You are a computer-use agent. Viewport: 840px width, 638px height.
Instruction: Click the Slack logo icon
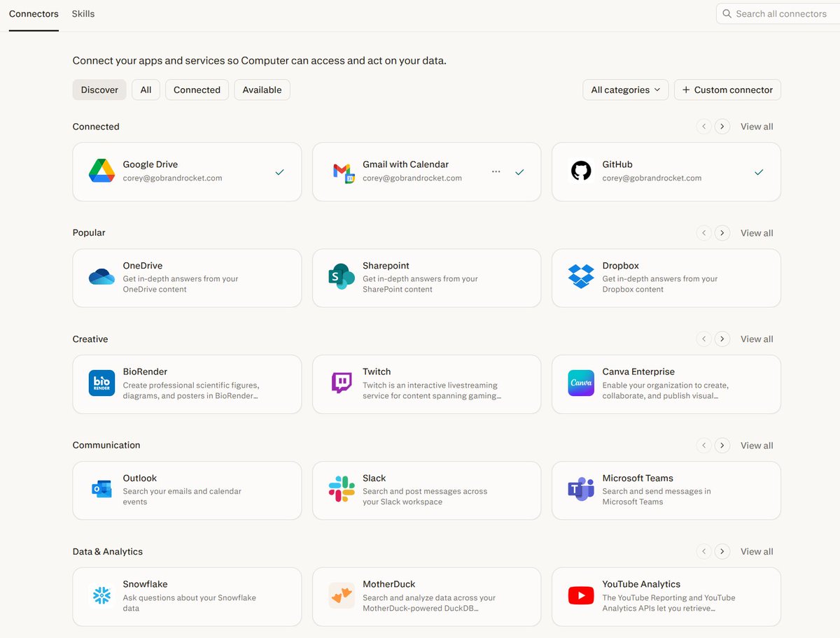point(342,490)
